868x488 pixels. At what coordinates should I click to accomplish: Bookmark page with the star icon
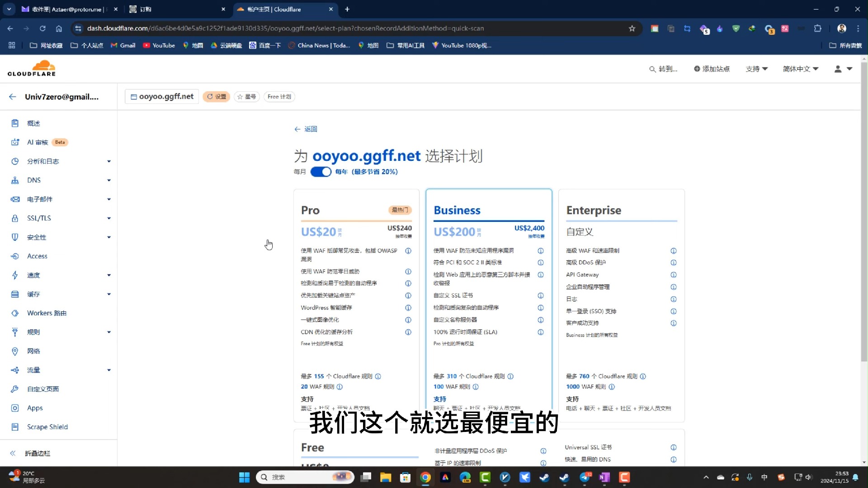(632, 28)
